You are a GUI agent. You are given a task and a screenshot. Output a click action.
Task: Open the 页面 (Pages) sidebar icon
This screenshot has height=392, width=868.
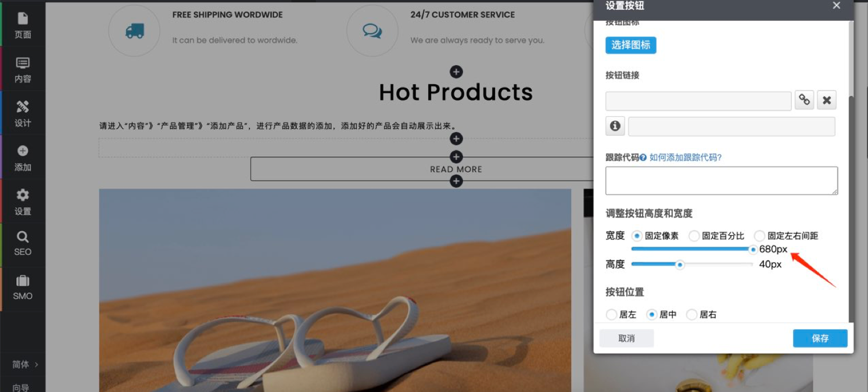click(23, 24)
